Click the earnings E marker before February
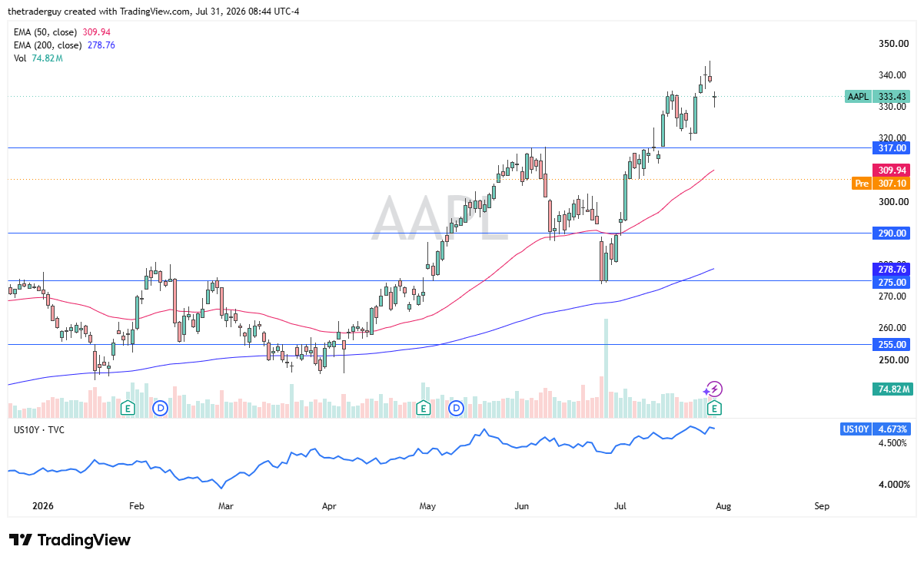This screenshot has width=924, height=563. [128, 408]
